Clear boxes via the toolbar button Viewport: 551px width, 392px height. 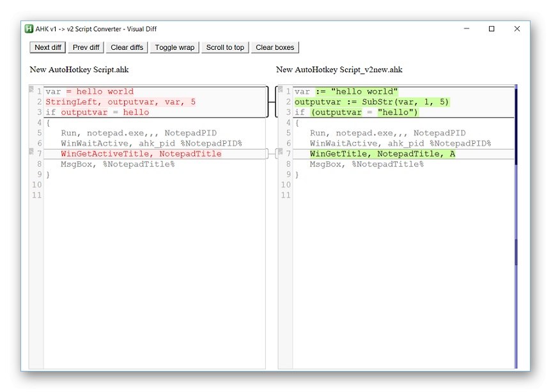point(275,47)
